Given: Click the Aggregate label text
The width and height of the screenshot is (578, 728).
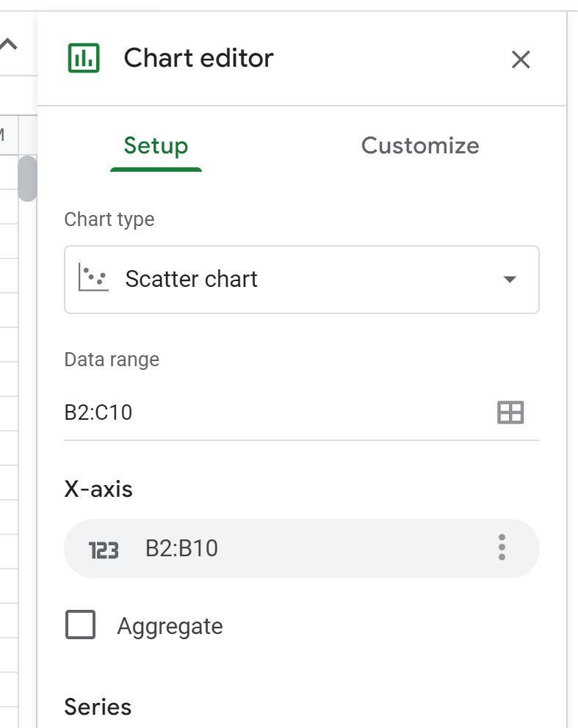Looking at the screenshot, I should pos(170,627).
